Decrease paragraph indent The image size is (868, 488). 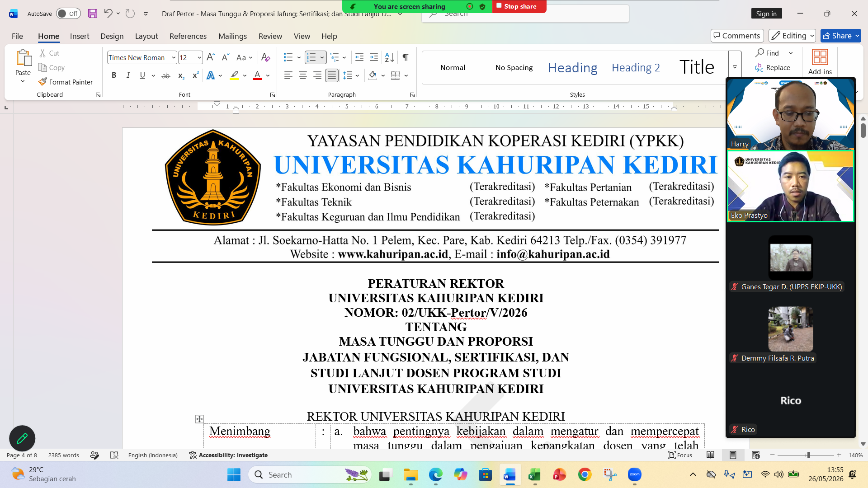pyautogui.click(x=359, y=57)
